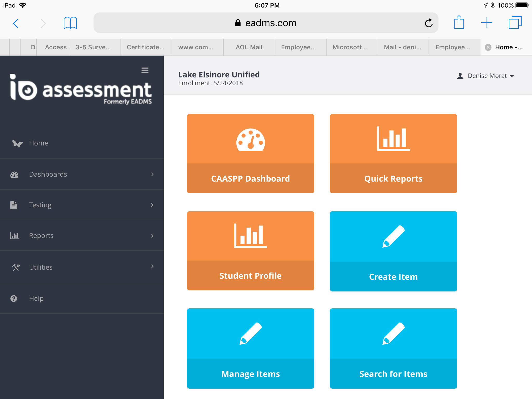Open the CAASPP Dashboard gauge tile
The image size is (532, 399).
tap(250, 153)
